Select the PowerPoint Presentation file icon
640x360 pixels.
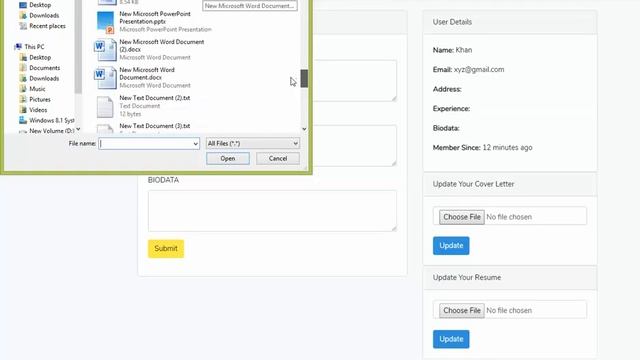click(x=105, y=22)
